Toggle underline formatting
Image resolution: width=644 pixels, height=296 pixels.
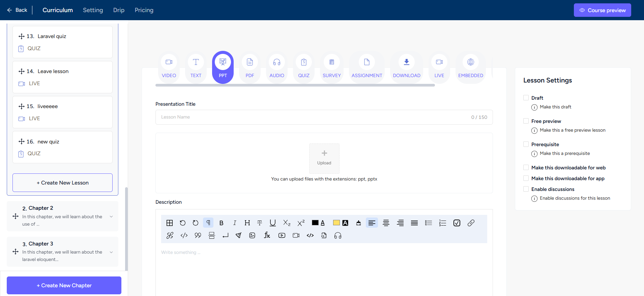pyautogui.click(x=273, y=223)
